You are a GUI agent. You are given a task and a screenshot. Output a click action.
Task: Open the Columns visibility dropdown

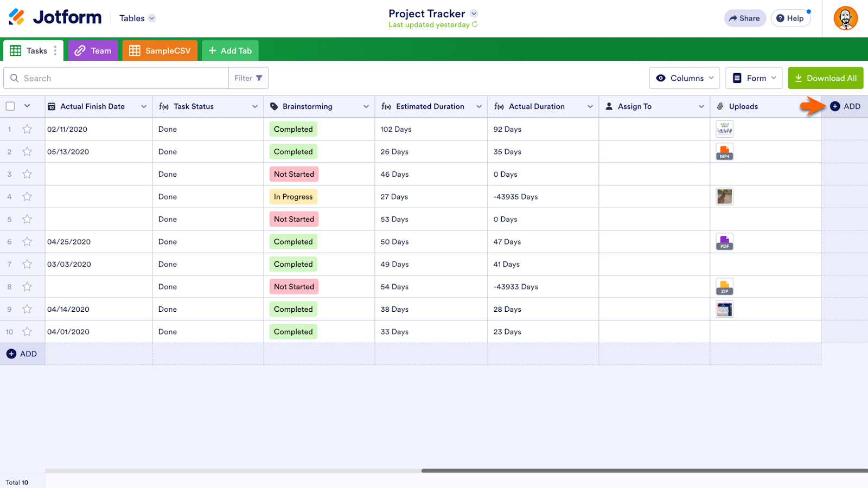(684, 78)
